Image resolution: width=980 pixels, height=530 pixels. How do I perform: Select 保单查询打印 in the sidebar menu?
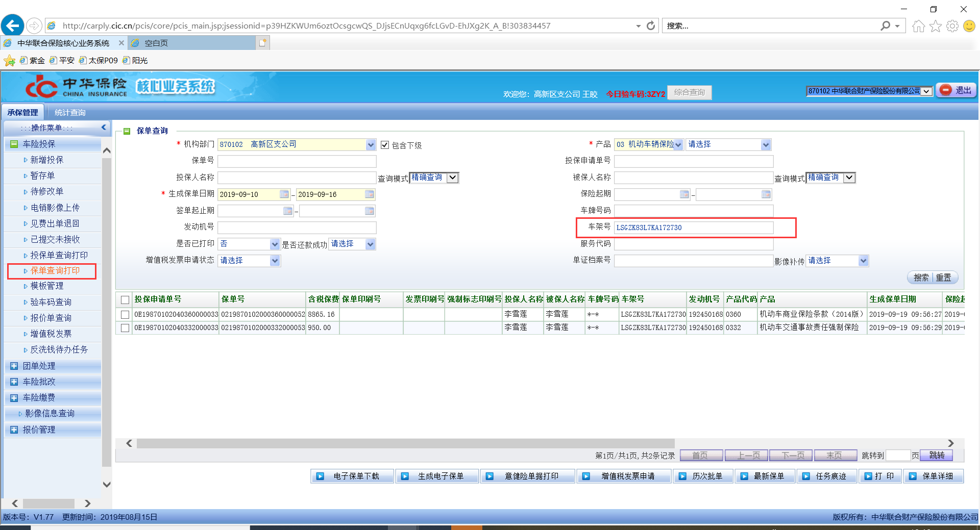click(x=55, y=270)
